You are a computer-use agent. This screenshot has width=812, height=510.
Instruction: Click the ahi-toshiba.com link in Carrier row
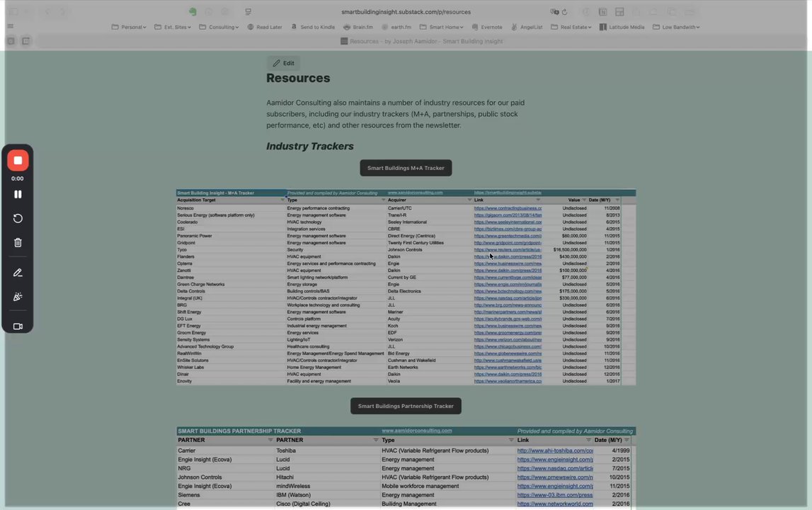click(x=554, y=451)
